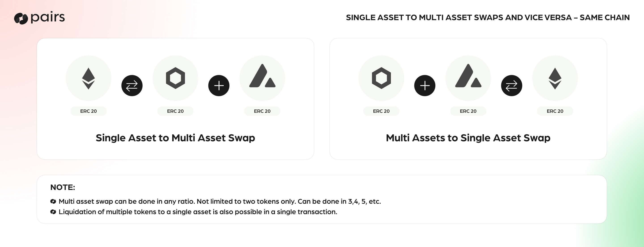Screen dimensions: 644x247
Task: Click the plus icon in the Single Asset to Multi Asset card
Action: click(219, 86)
